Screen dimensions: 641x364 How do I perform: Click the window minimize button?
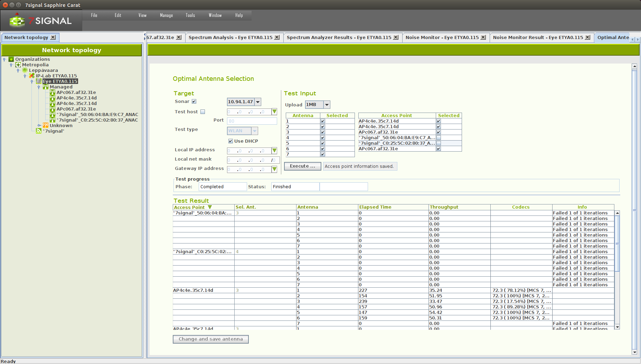pyautogui.click(x=12, y=5)
